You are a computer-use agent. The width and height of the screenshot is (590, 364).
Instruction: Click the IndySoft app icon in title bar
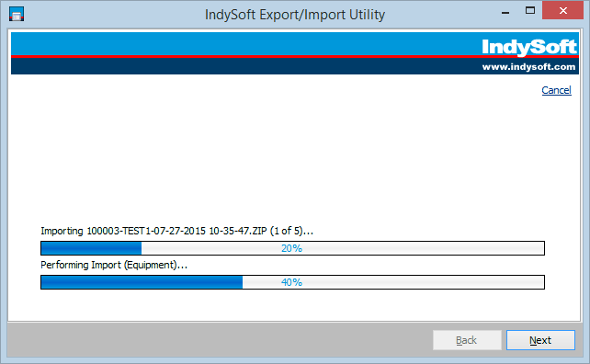tap(17, 15)
